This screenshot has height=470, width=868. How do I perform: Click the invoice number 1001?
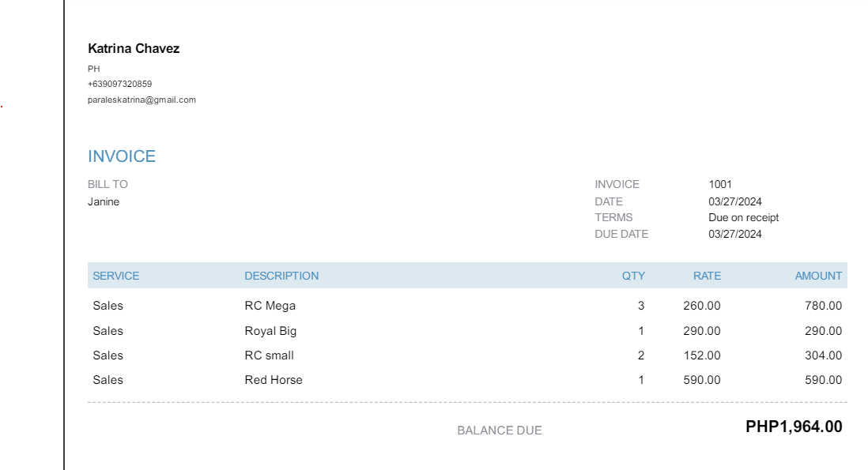pyautogui.click(x=720, y=184)
